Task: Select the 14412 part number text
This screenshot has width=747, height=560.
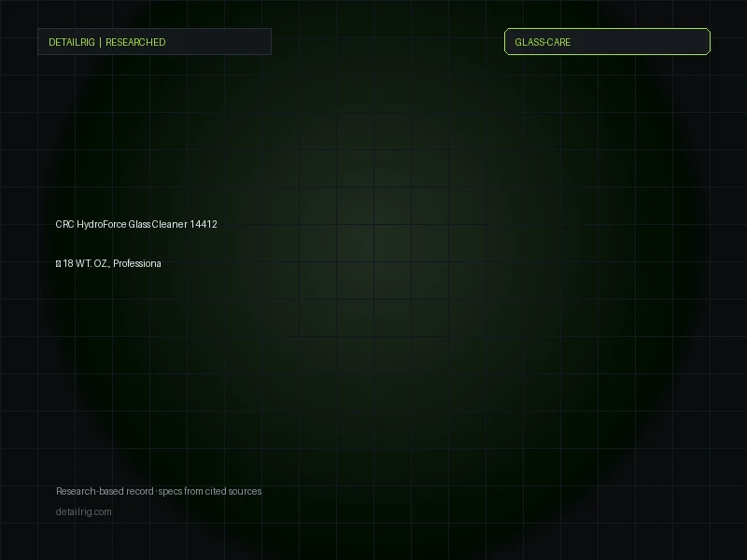Action: point(204,224)
